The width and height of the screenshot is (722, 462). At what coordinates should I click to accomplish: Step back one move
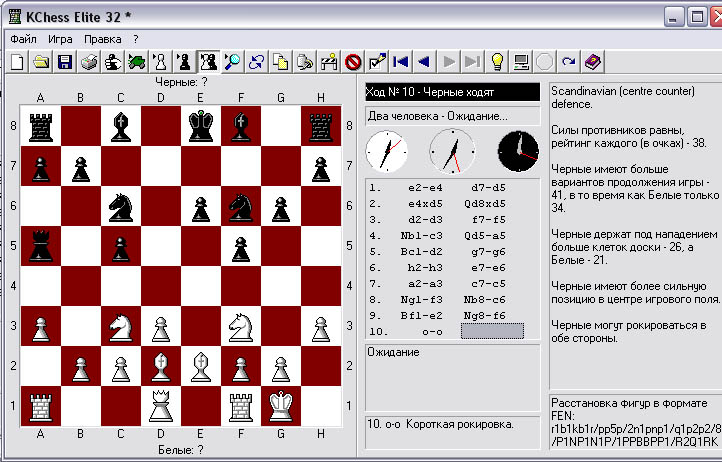[424, 62]
